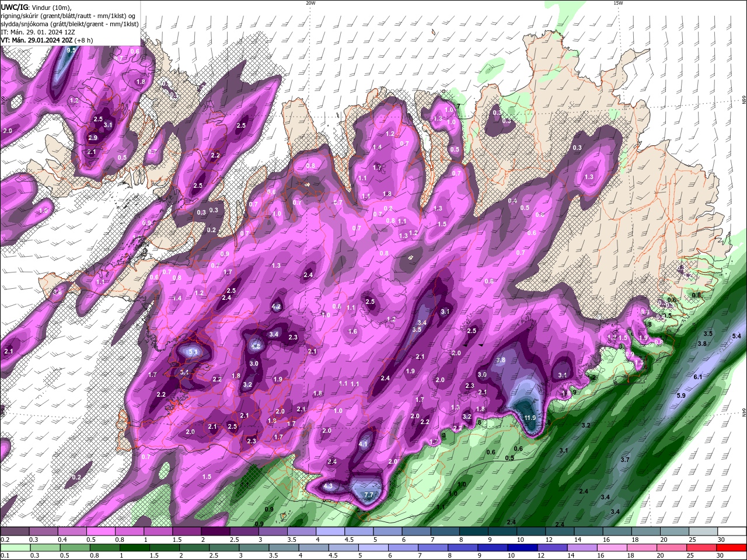Click the 4.3 value near the south coast

328,486
